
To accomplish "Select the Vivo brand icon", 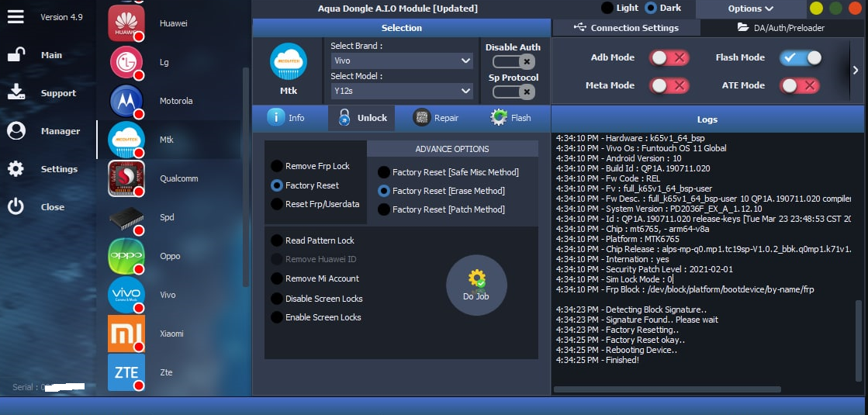I will coord(126,294).
